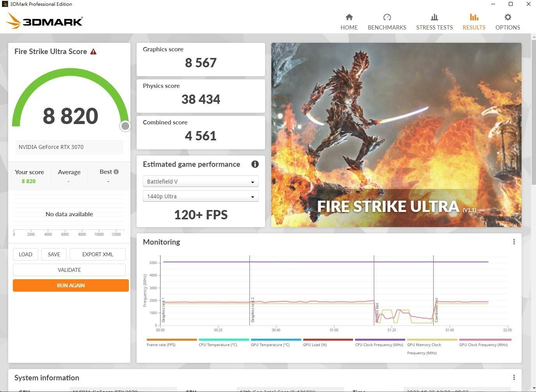
Task: Click the Combined score value 4 561
Action: tap(201, 136)
